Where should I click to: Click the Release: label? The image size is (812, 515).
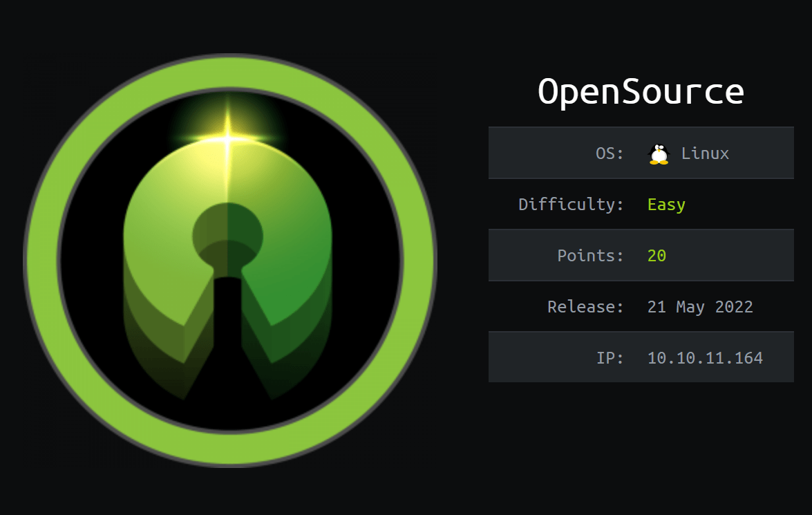585,307
